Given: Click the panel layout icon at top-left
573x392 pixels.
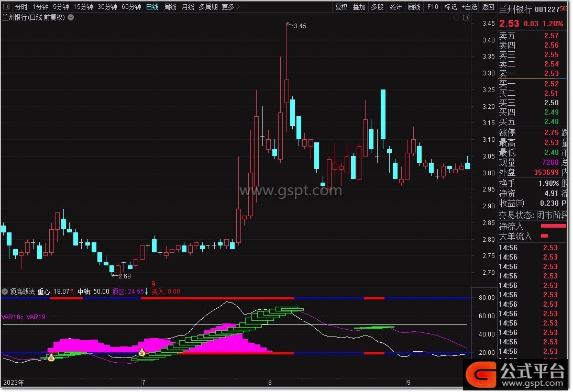Looking at the screenshot, I should (6, 7).
